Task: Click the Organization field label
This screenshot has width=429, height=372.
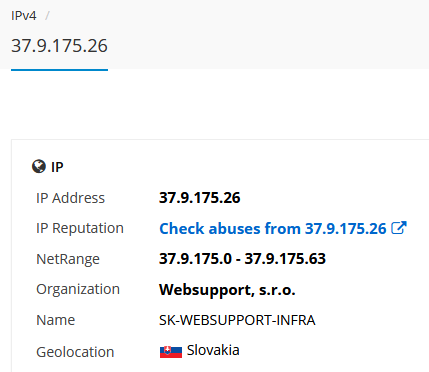Action: click(x=78, y=289)
